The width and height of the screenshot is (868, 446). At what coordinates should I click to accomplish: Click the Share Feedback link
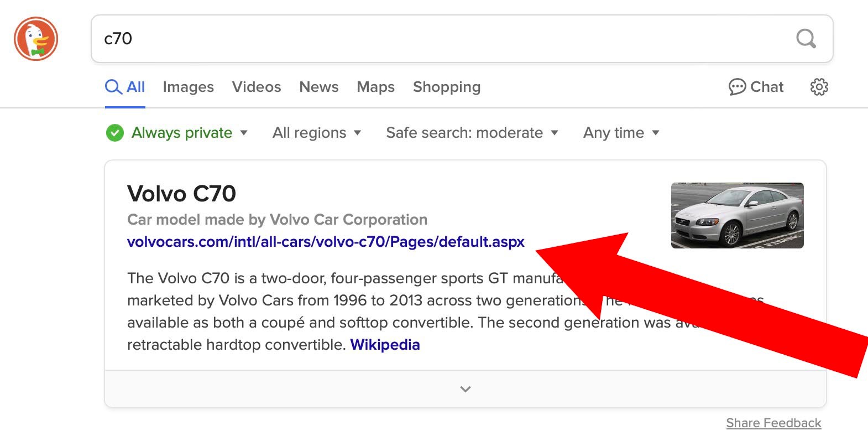pyautogui.click(x=773, y=423)
